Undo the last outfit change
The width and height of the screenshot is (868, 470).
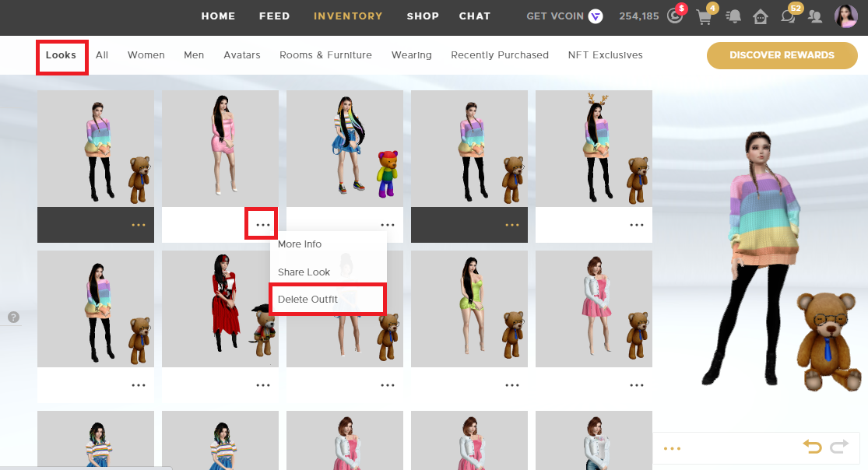(813, 447)
